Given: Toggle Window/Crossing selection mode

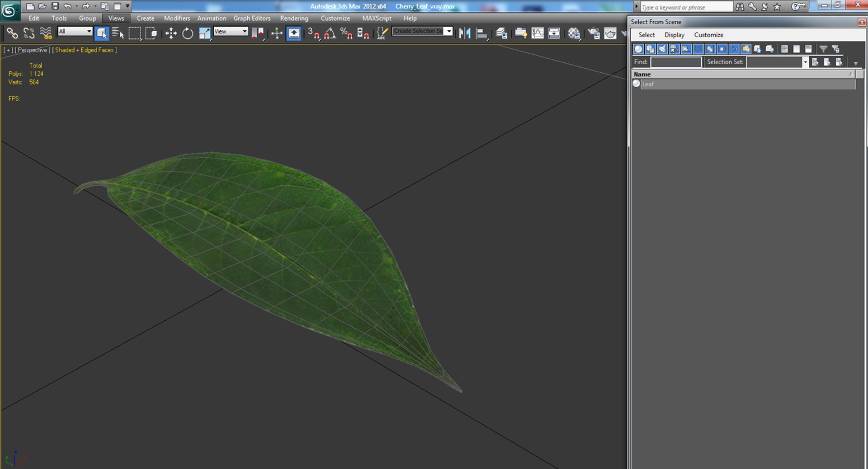Looking at the screenshot, I should [151, 33].
